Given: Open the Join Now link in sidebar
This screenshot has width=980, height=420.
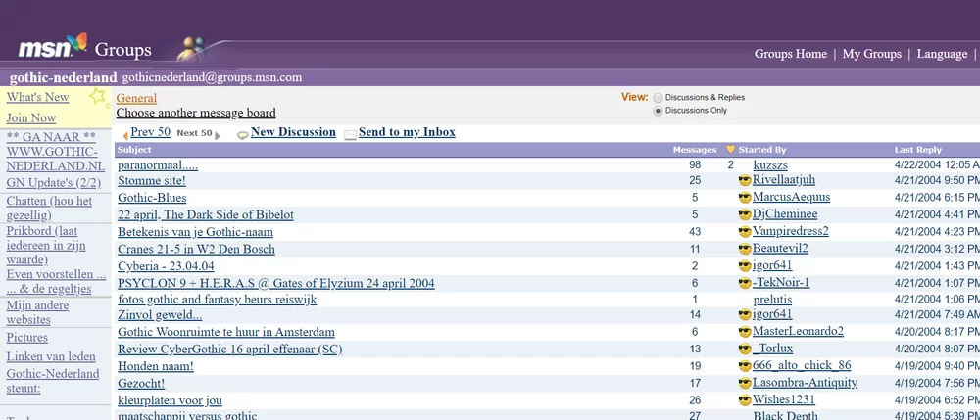Looking at the screenshot, I should [31, 118].
